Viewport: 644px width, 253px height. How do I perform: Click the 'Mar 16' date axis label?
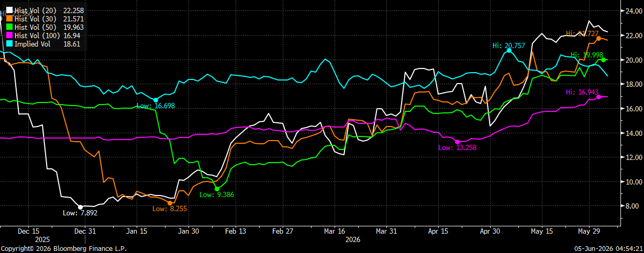(x=335, y=231)
